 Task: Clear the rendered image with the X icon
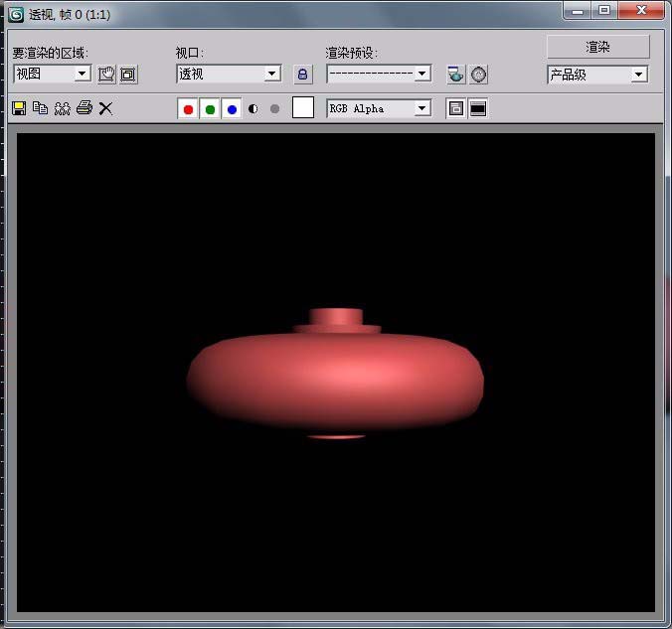(105, 108)
